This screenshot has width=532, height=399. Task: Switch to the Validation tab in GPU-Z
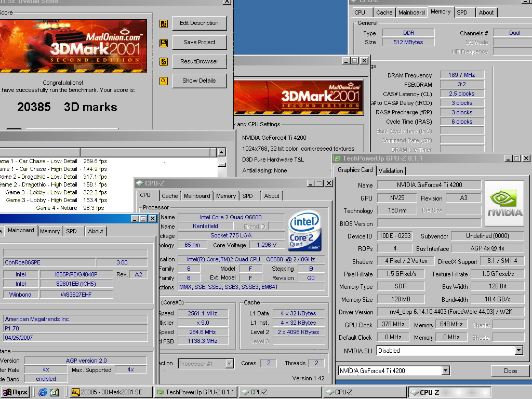(391, 170)
